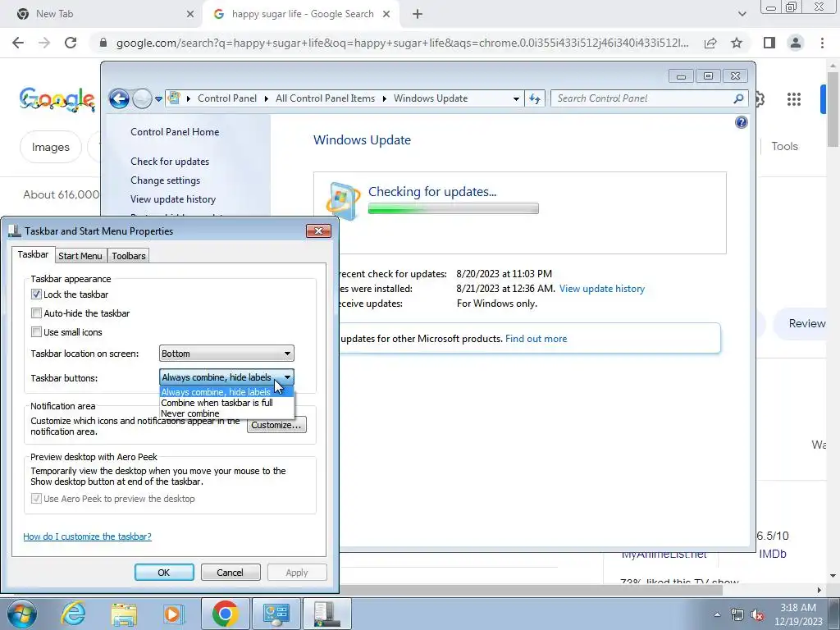Switch to Start Menu tab

(80, 256)
